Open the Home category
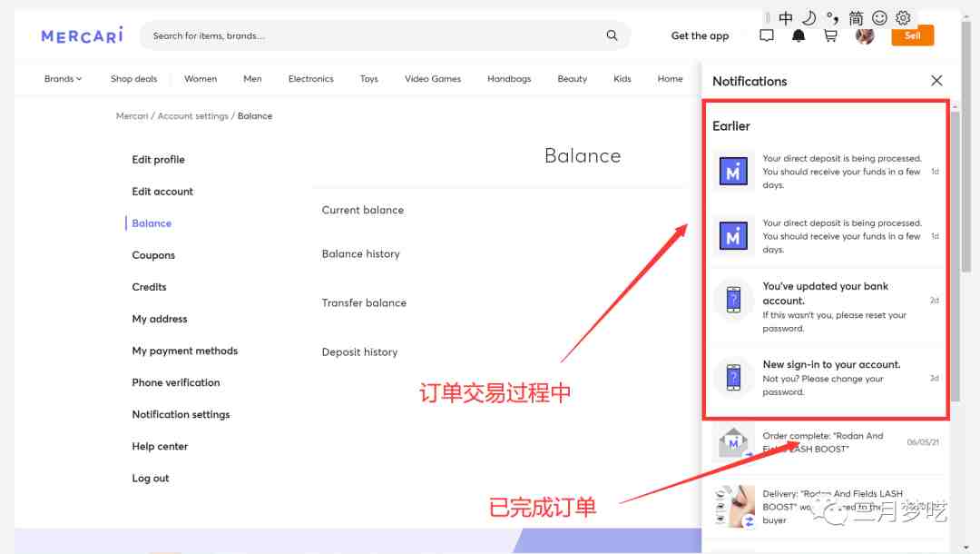Viewport: 980px width, 554px height. 670,79
